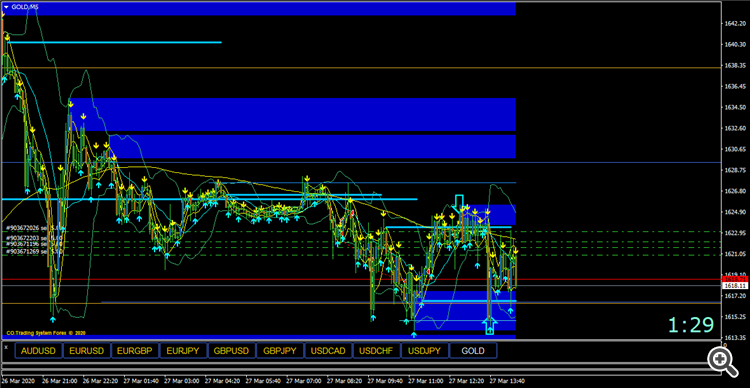Click the 1634.50 price scale label

736,107
